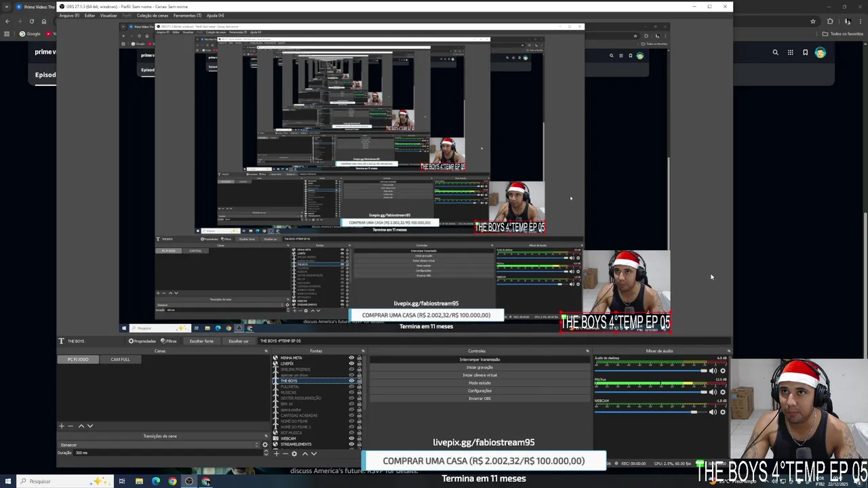Pop out the Fontes dock panel
868x488 pixels.
coord(363,351)
